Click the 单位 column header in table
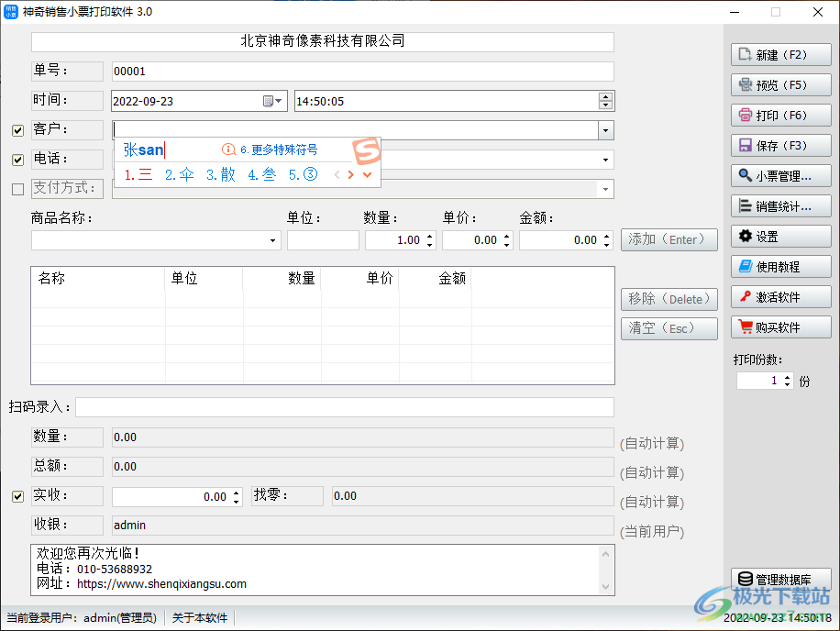840x631 pixels. [x=204, y=279]
